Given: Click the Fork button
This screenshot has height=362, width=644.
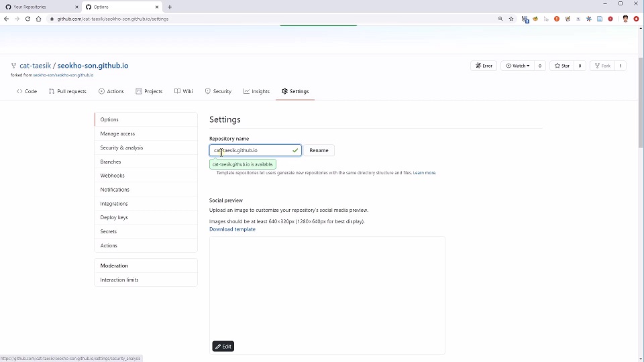Looking at the screenshot, I should pyautogui.click(x=602, y=66).
